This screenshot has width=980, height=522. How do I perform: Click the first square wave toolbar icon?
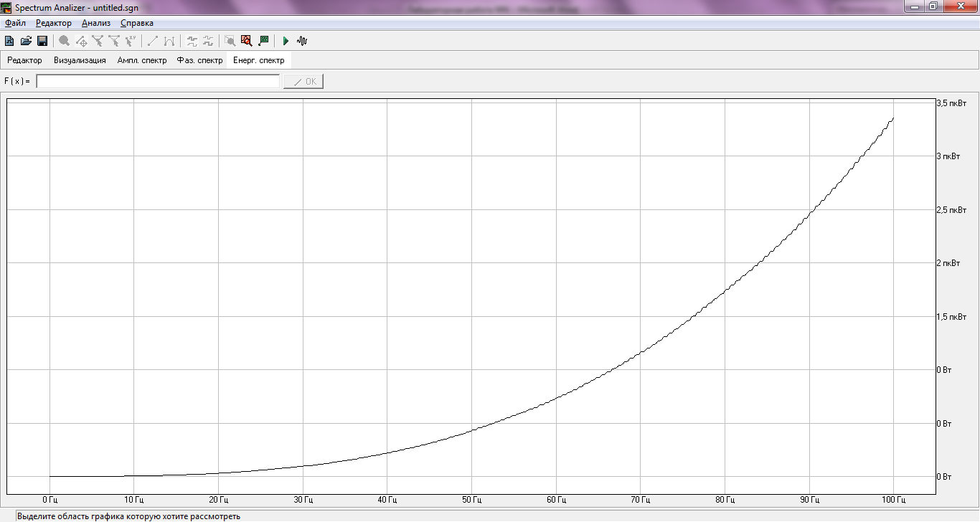click(x=192, y=41)
